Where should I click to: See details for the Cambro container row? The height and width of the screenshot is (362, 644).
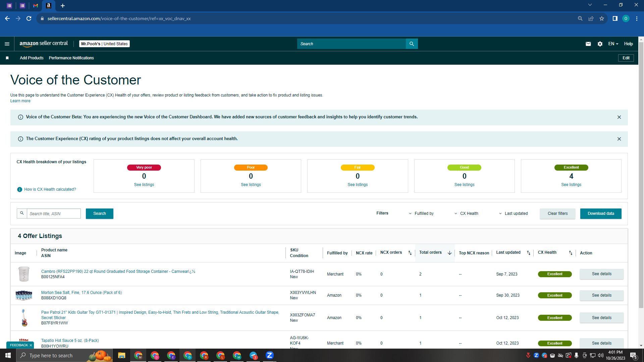[x=602, y=274]
